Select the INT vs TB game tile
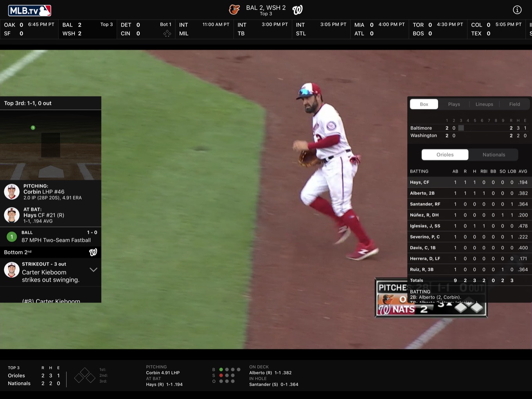 pyautogui.click(x=262, y=29)
